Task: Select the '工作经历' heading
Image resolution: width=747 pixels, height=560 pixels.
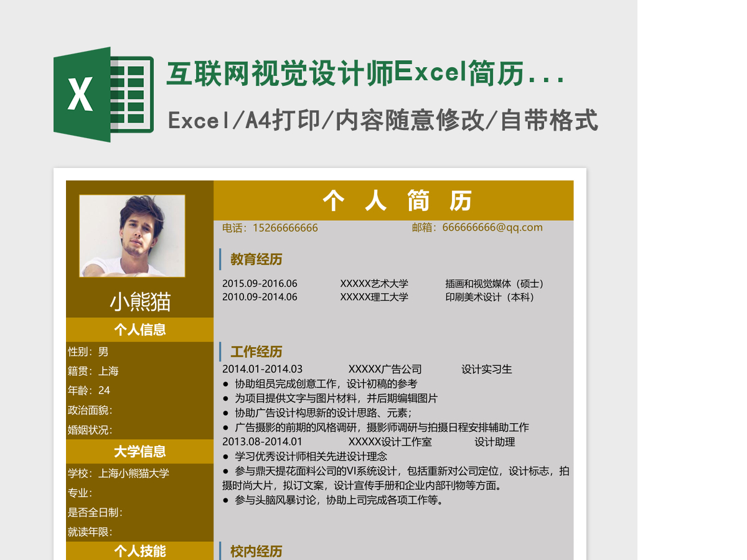Action: click(x=256, y=352)
